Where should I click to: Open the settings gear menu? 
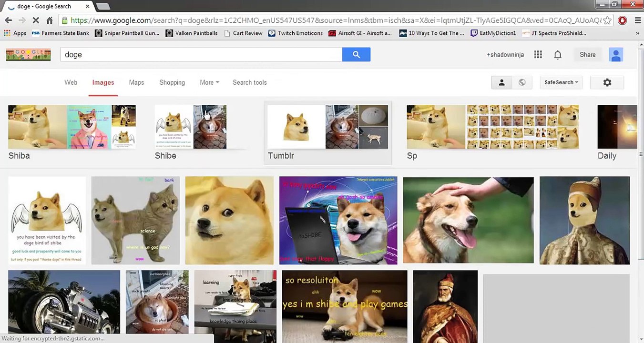pyautogui.click(x=607, y=82)
